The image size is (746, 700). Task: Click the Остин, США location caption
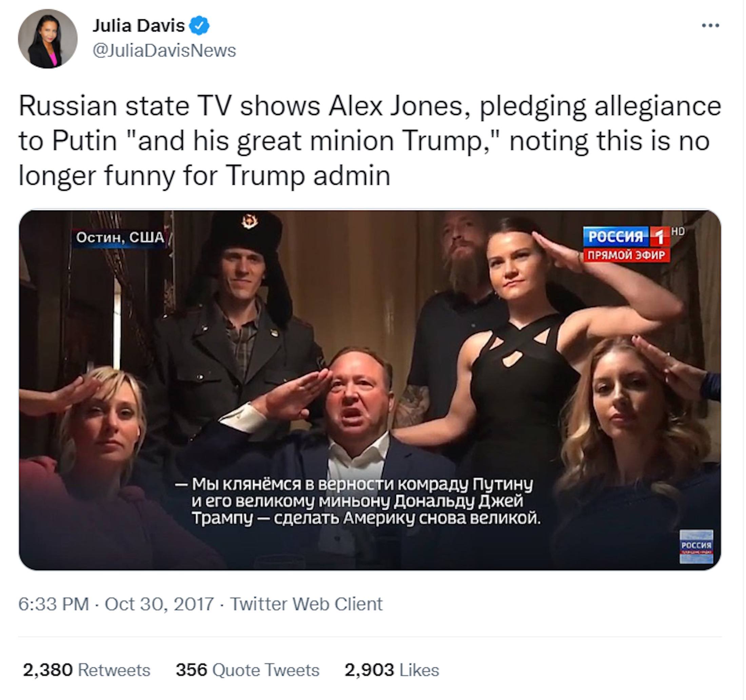click(120, 237)
